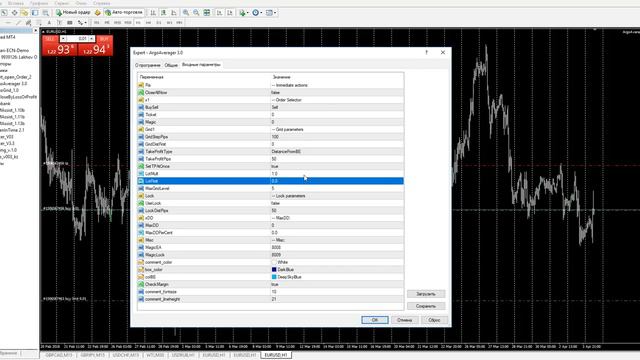
Task: Select the 'Входные параметры' tab
Action: point(201,65)
